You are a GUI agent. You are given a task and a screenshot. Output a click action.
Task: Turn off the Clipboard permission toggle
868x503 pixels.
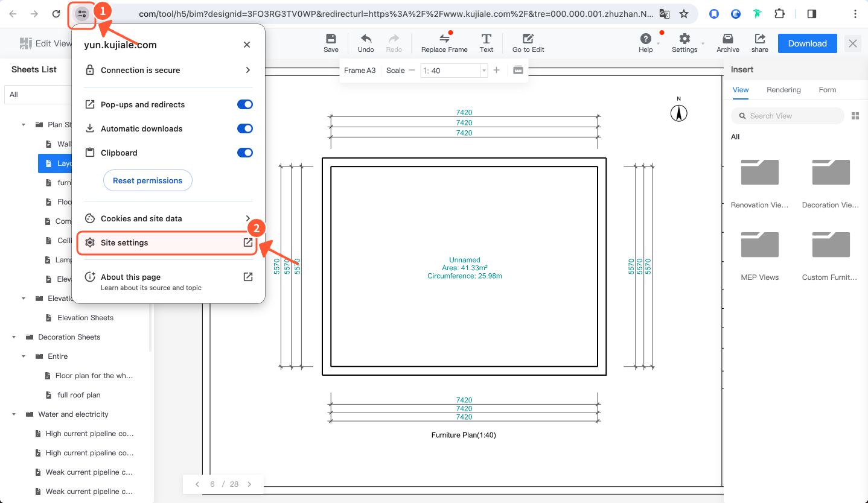(x=244, y=153)
